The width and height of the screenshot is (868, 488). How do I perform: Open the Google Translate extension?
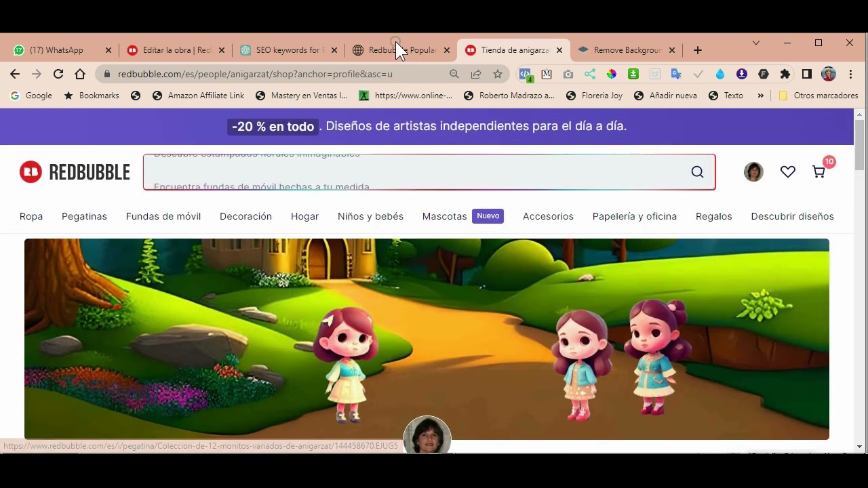pos(676,74)
